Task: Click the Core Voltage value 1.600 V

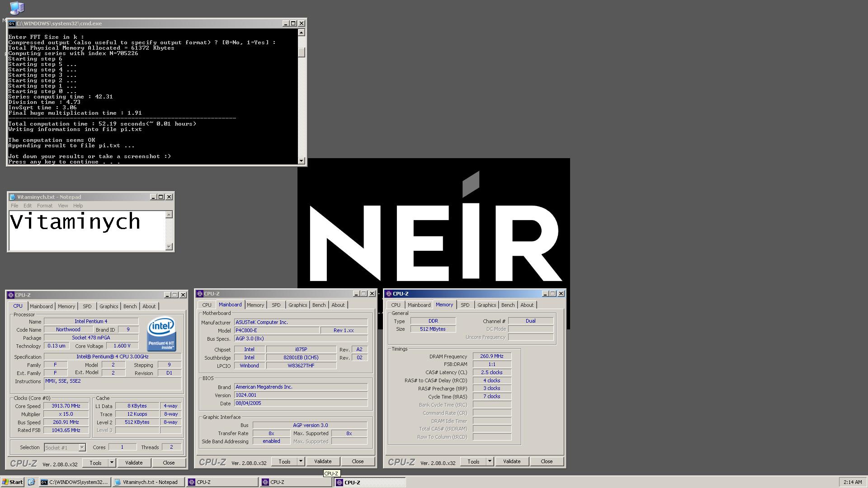Action: click(x=122, y=346)
